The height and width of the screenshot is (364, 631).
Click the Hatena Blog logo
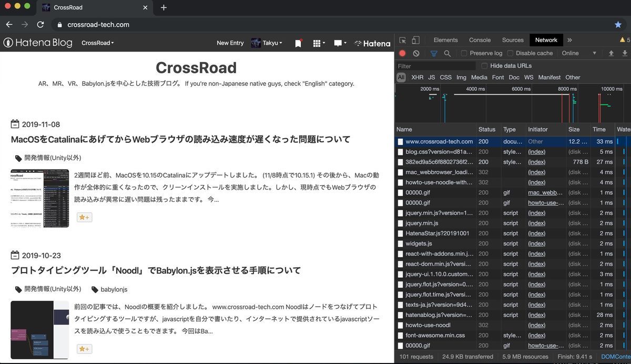tap(38, 43)
